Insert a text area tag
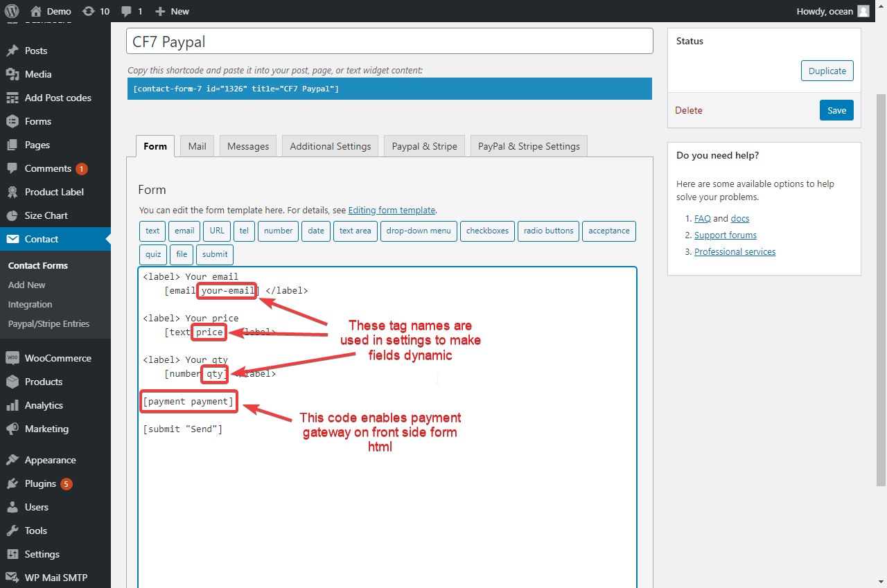 [x=355, y=231]
